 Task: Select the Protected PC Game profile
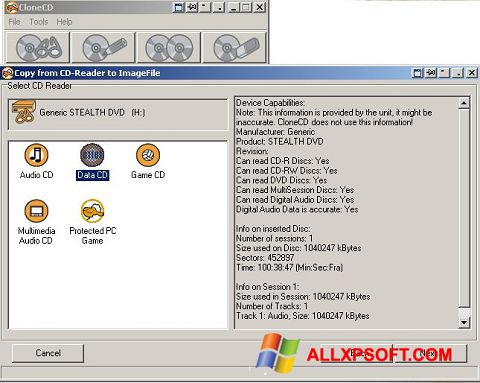click(93, 222)
